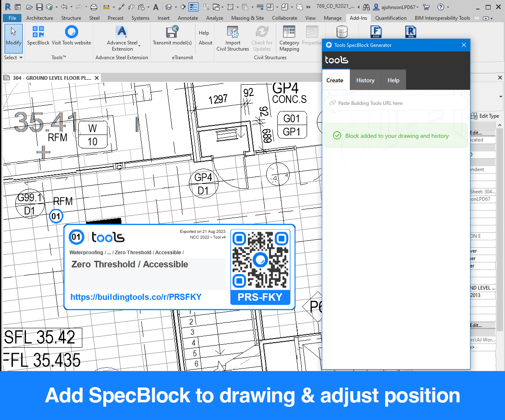Click the Measure tool icon
Image resolution: width=505 pixels, height=420 pixels.
pos(106,7)
